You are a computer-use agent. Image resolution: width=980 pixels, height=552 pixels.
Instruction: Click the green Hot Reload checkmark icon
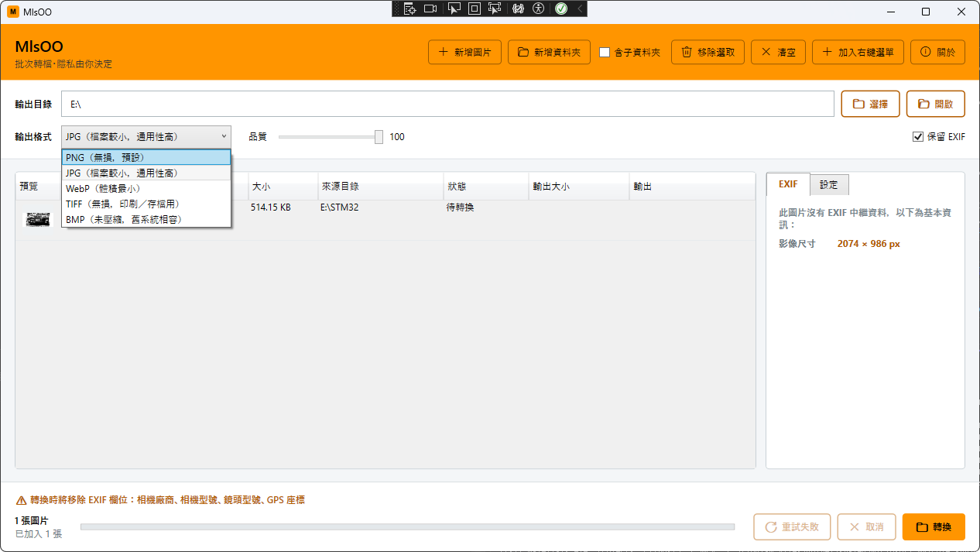(561, 9)
